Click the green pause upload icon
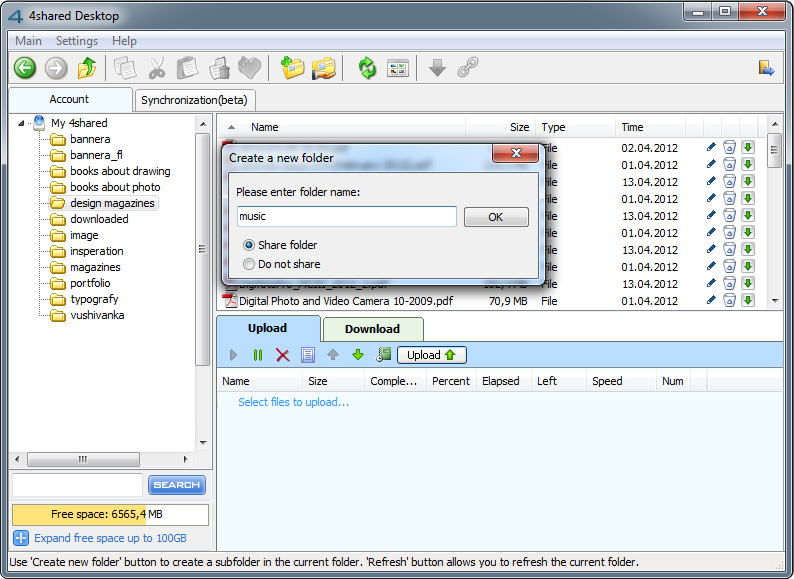This screenshot has width=794, height=579. (258, 355)
